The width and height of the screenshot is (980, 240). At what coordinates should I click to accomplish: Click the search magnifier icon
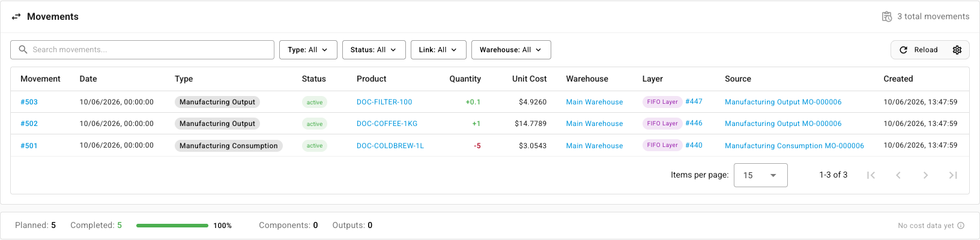pyautogui.click(x=23, y=50)
